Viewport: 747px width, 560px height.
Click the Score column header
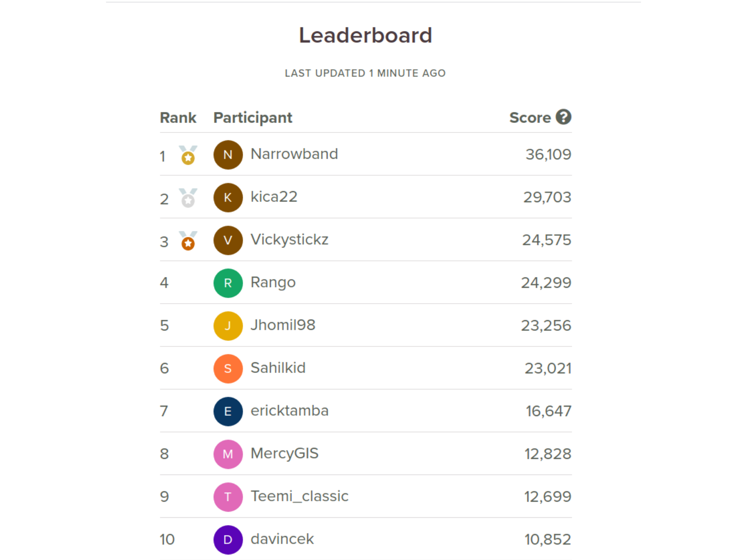click(530, 117)
